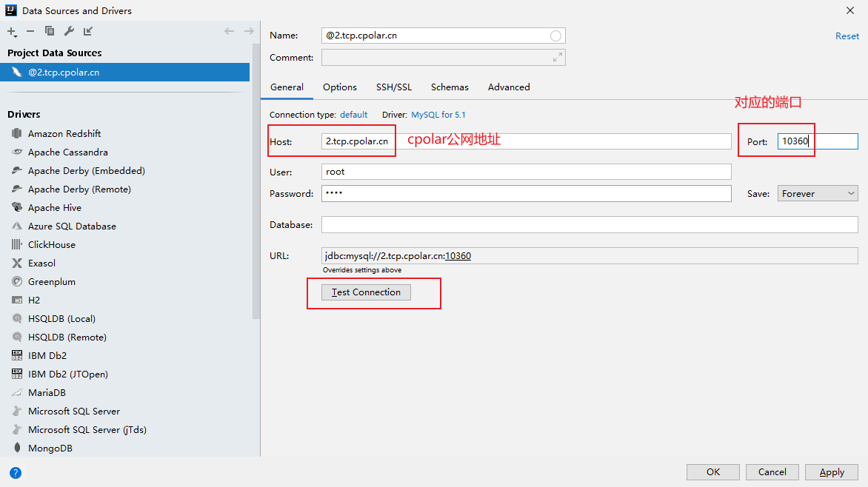Open the Save password Forever dropdown
This screenshot has height=487, width=868.
tap(818, 193)
